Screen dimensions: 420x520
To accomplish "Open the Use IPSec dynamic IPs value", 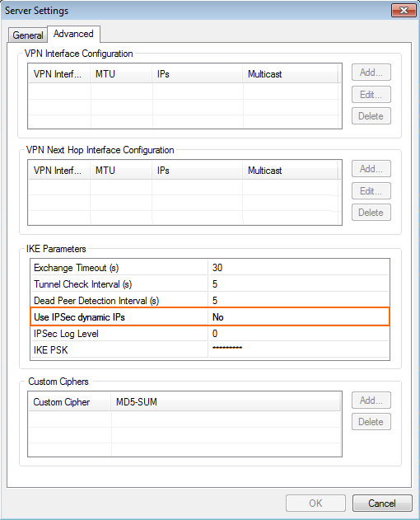I will coord(299,317).
